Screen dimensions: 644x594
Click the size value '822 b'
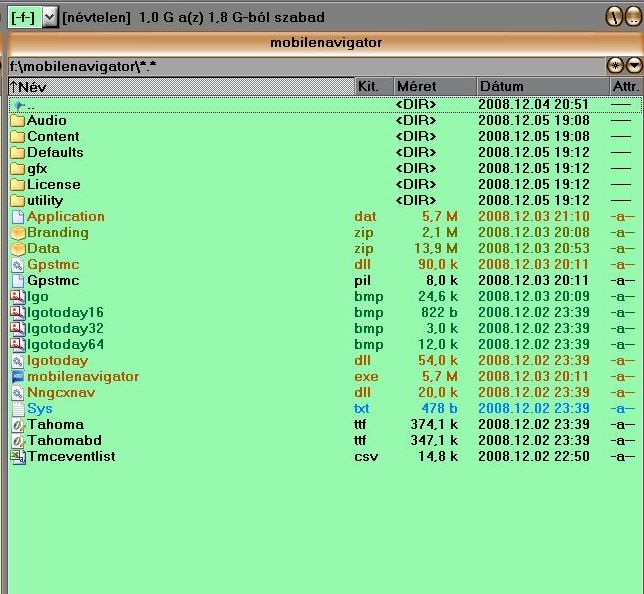coord(439,313)
